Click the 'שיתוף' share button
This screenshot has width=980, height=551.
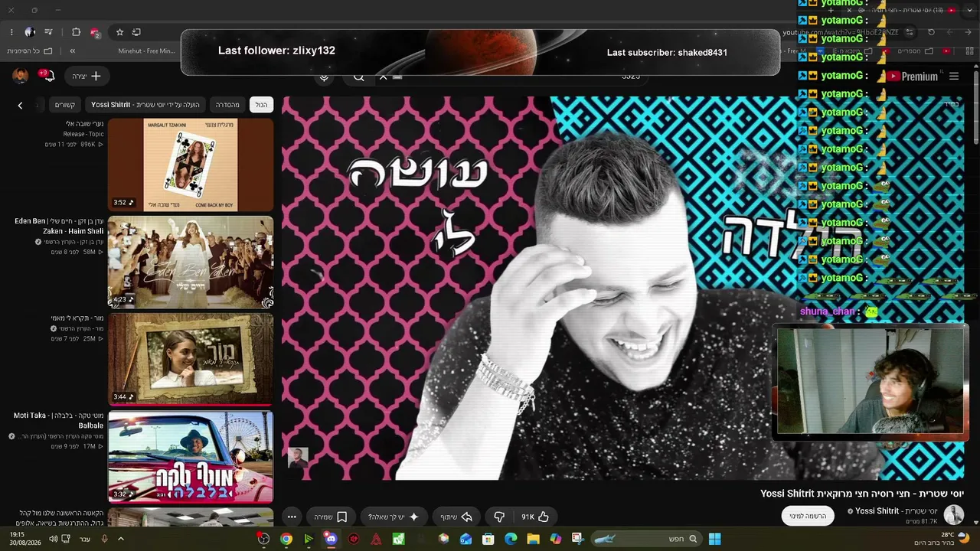(456, 517)
